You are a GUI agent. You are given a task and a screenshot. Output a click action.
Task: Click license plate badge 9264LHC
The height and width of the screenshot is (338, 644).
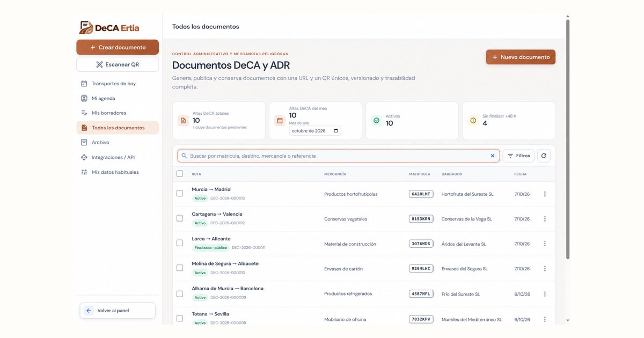tap(421, 269)
